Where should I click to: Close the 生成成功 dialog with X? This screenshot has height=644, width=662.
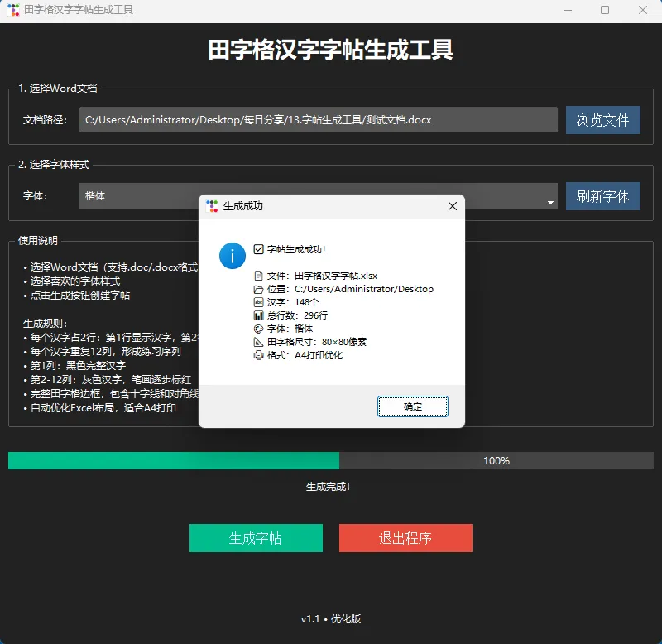[x=452, y=206]
